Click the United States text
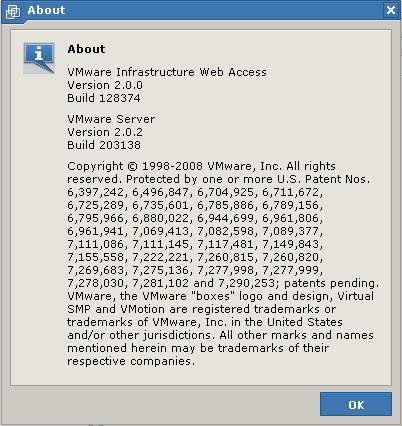Viewport: 402px width, 426px height. point(305,322)
